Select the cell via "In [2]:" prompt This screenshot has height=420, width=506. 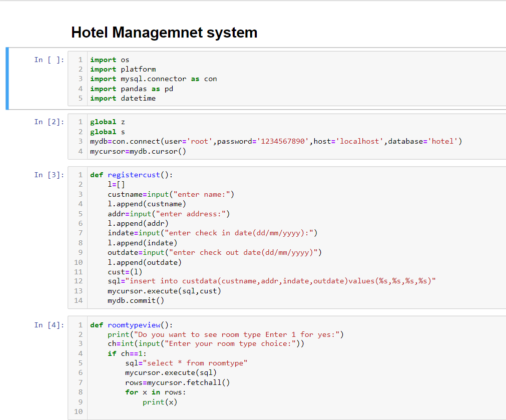49,122
